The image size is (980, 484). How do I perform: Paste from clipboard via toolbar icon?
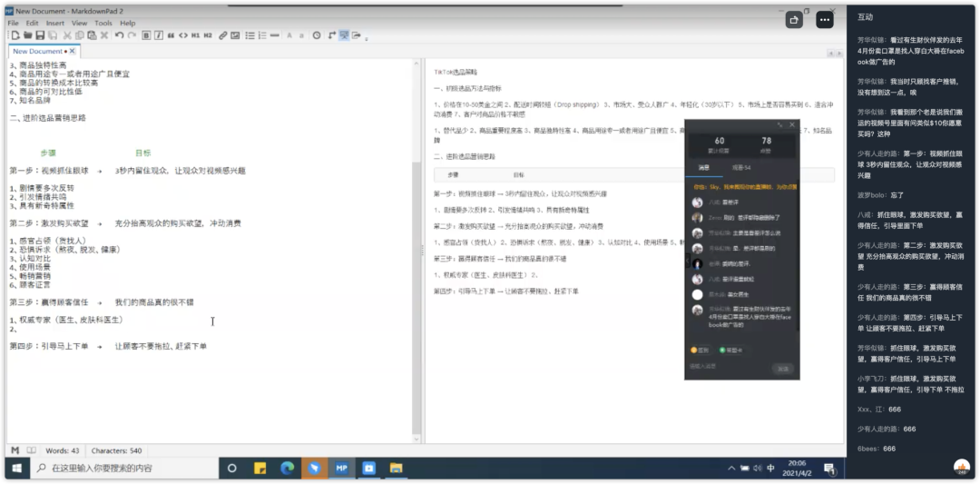(92, 35)
